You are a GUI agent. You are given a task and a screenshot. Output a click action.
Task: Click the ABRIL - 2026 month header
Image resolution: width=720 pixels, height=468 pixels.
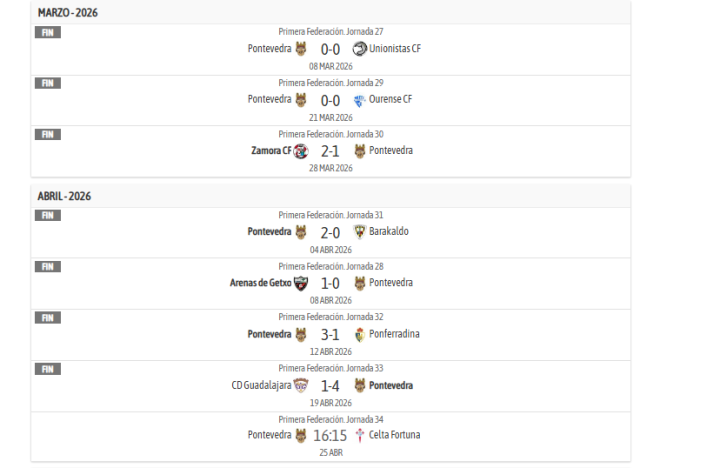(x=64, y=196)
